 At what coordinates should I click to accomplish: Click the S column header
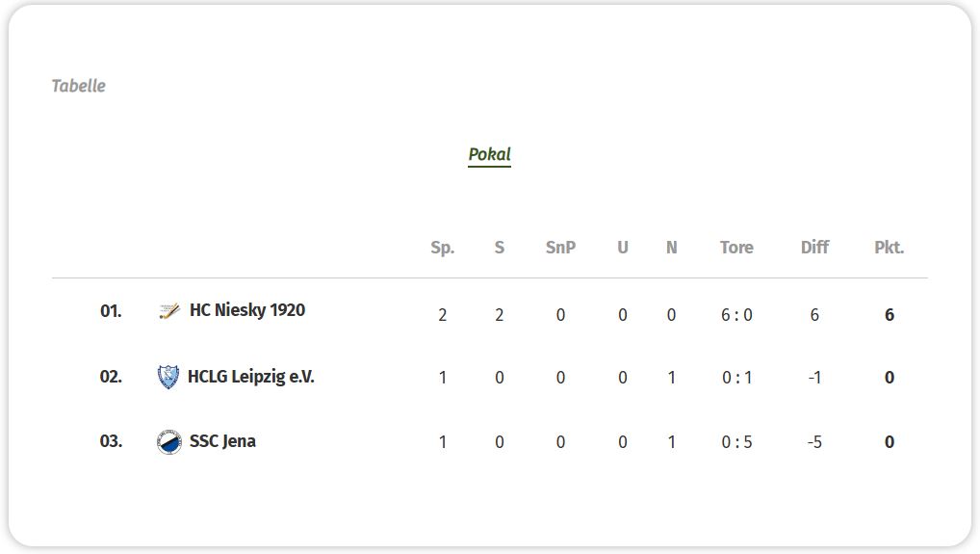click(x=500, y=248)
